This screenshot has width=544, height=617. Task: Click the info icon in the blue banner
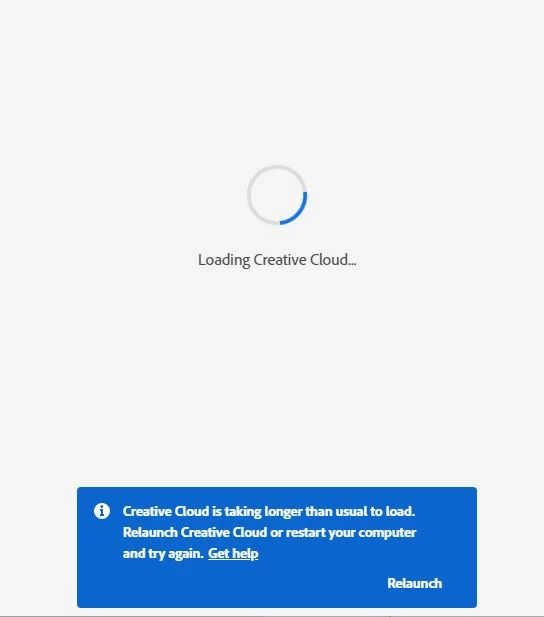pyautogui.click(x=102, y=511)
